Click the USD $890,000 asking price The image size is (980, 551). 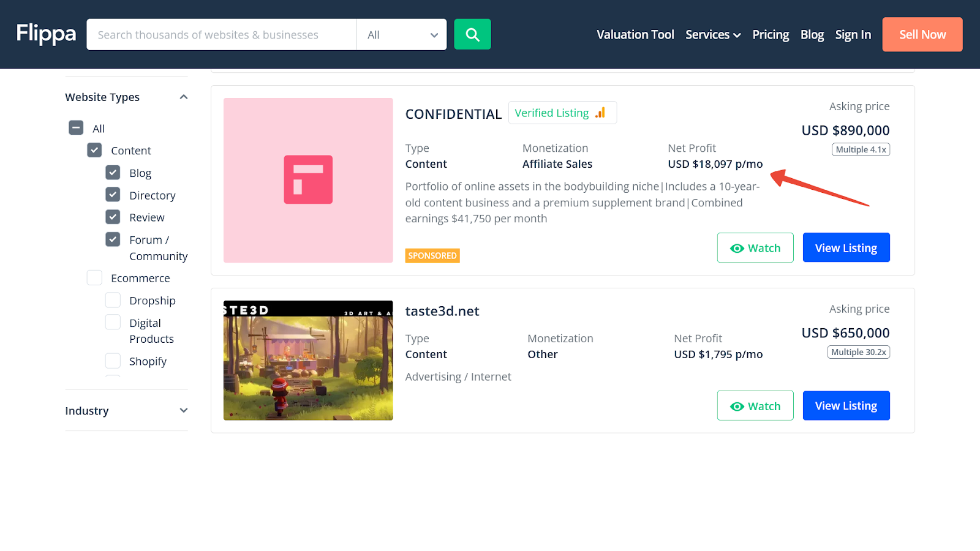[846, 130]
